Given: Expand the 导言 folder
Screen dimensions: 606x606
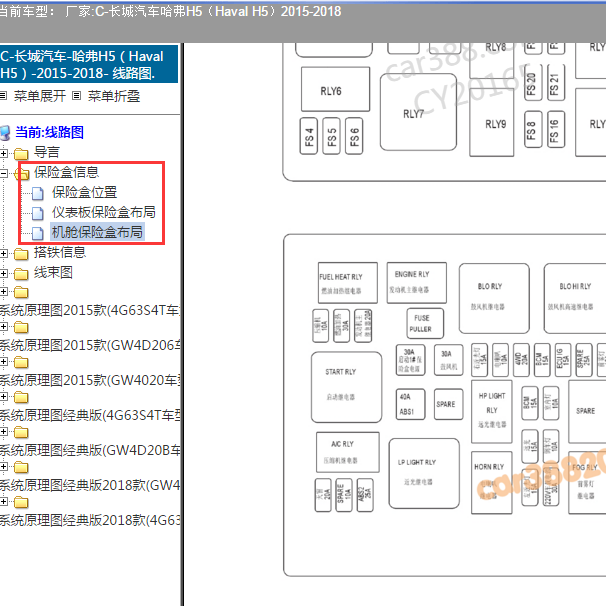Looking at the screenshot, I should pos(3,153).
